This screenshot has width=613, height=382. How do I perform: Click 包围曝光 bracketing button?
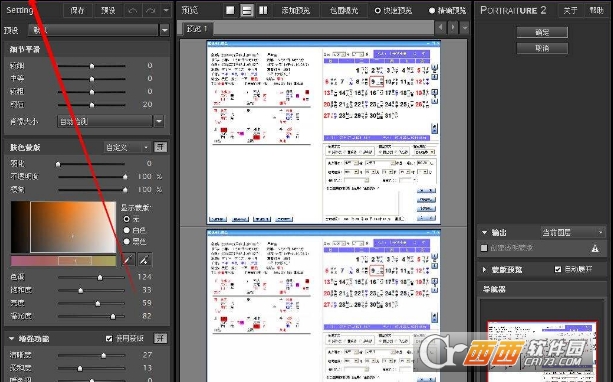[344, 11]
